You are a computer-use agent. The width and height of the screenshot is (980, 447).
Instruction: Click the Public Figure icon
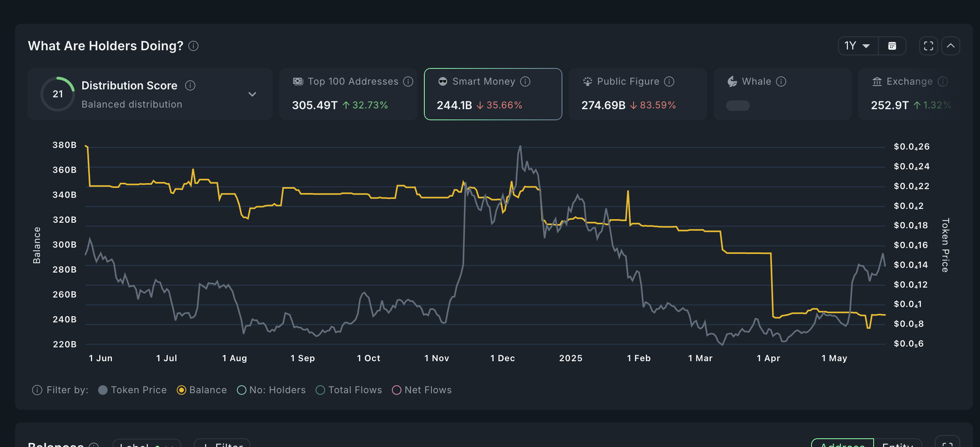588,81
